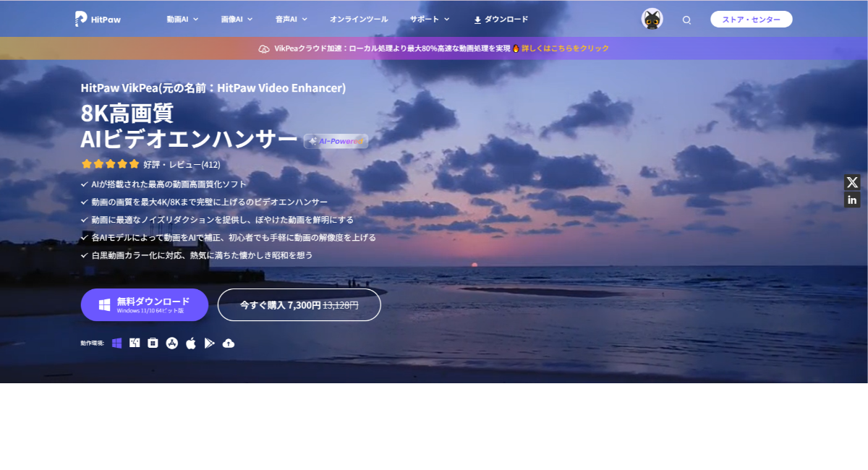Click the HitPaw logo
The image size is (868, 470).
click(98, 20)
